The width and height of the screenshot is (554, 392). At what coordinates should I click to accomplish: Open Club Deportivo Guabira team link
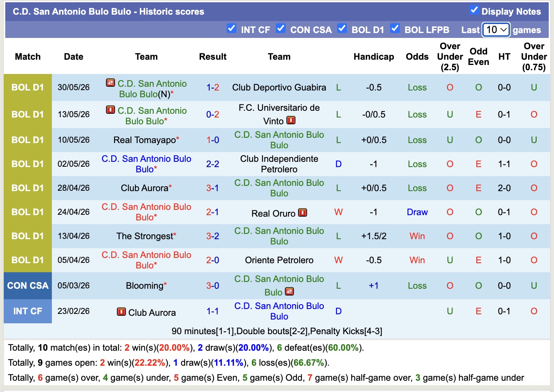pos(279,87)
